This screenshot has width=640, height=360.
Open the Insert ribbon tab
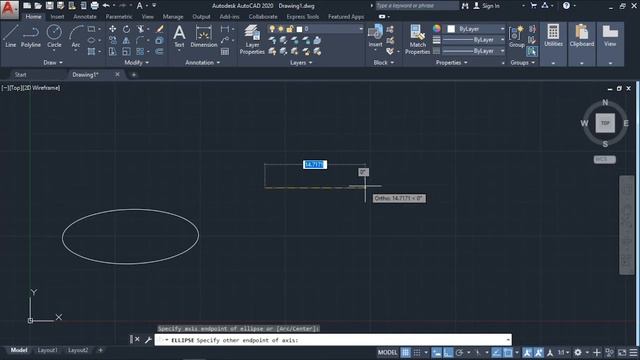[57, 17]
